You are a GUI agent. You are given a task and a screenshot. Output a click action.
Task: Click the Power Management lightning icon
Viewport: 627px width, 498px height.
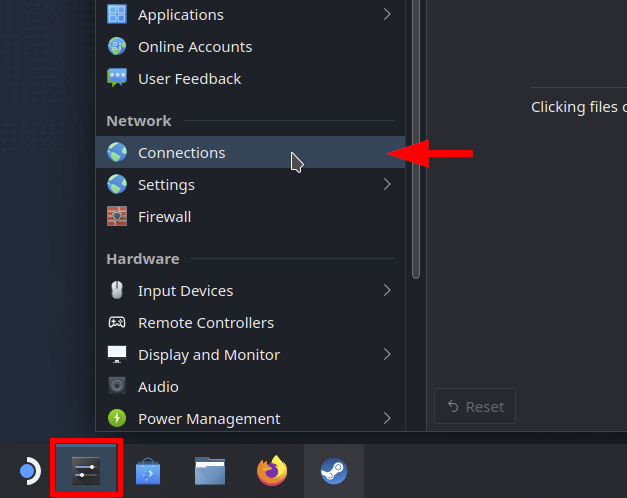coord(117,418)
